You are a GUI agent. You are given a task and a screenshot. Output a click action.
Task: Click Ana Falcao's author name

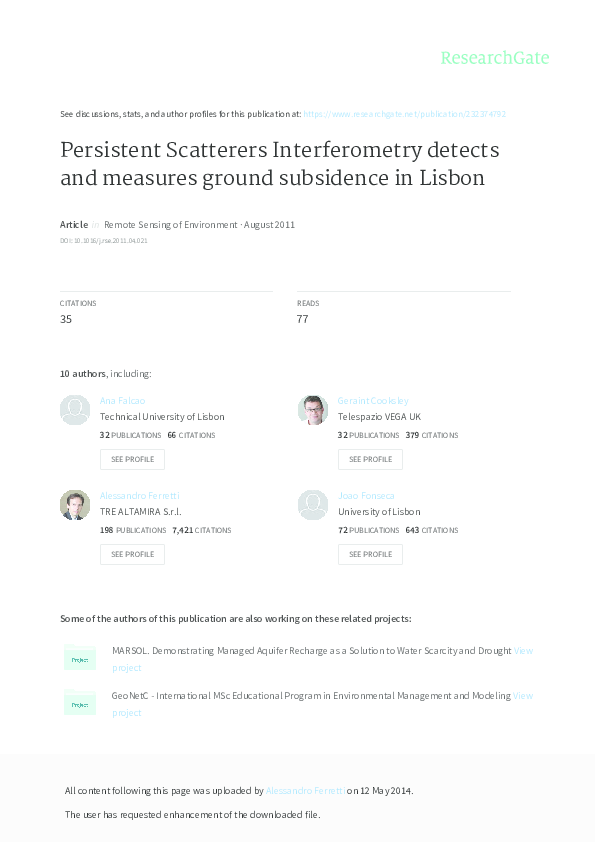tap(122, 400)
